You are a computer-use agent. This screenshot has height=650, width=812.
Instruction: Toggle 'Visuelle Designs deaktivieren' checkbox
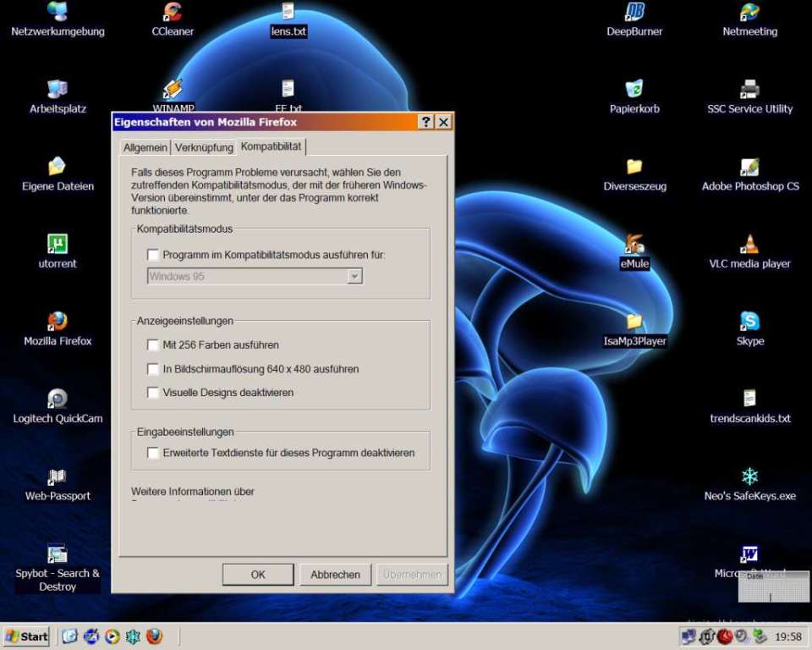pyautogui.click(x=153, y=393)
